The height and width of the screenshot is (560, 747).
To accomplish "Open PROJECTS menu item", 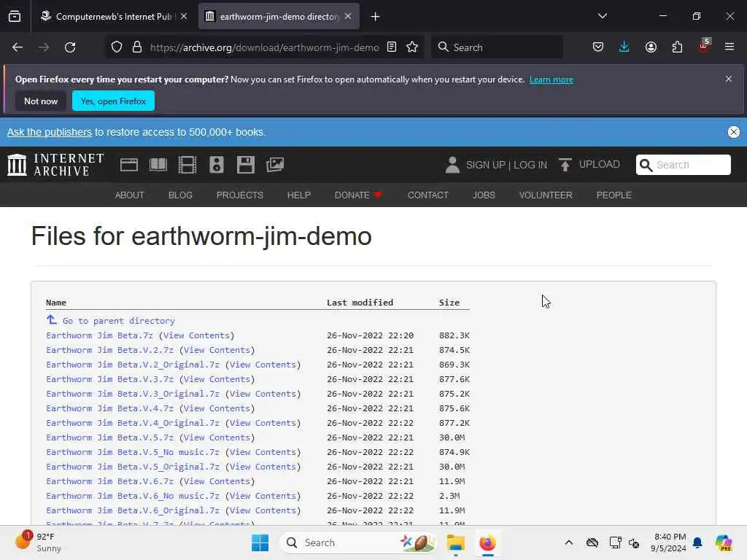I will click(x=239, y=195).
